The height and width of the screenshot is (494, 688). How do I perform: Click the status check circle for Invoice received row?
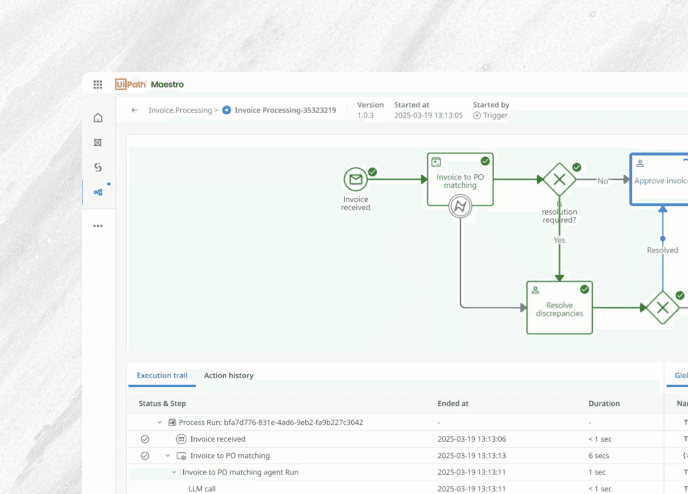coord(145,439)
